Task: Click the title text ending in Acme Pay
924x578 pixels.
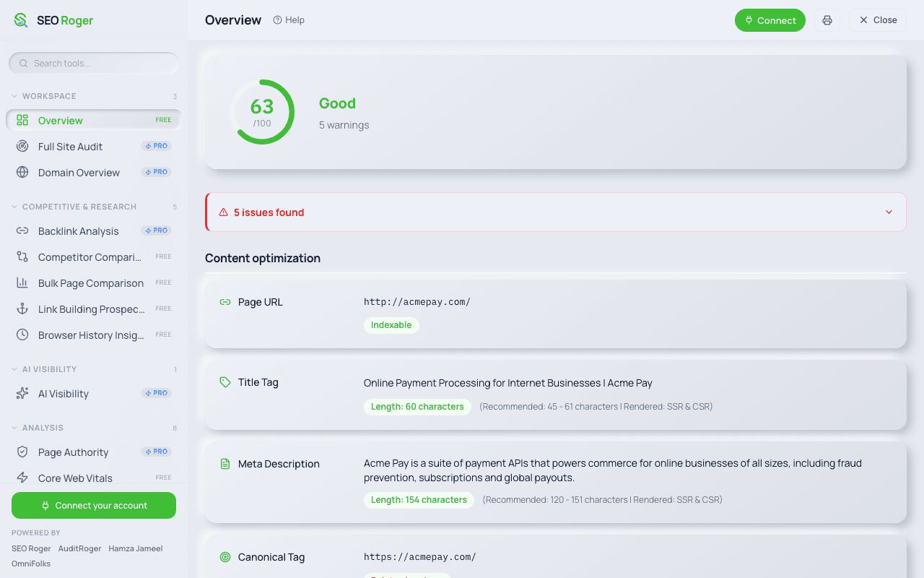Action: click(x=508, y=383)
